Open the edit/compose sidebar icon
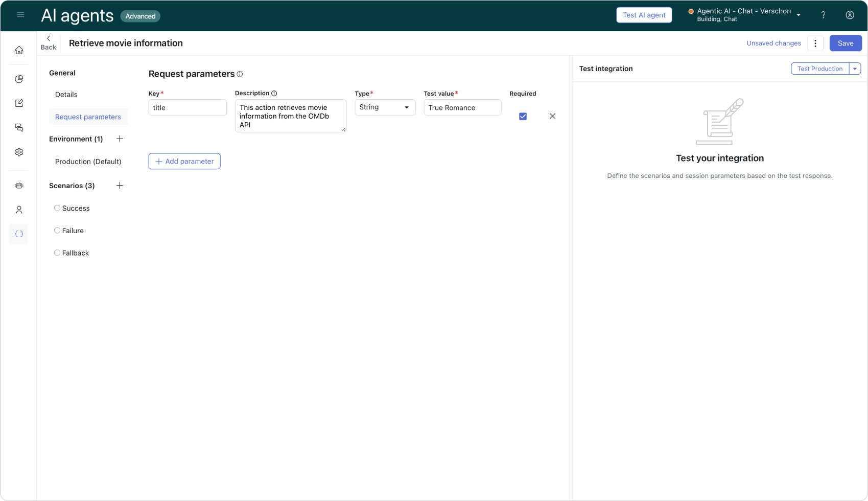The height and width of the screenshot is (501, 868). point(19,103)
